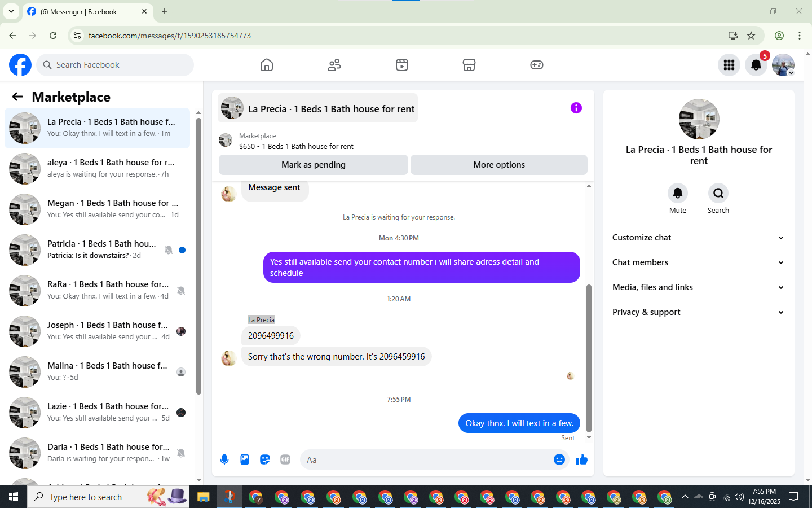Send a thumbs-up like
812x508 pixels.
pyautogui.click(x=582, y=459)
